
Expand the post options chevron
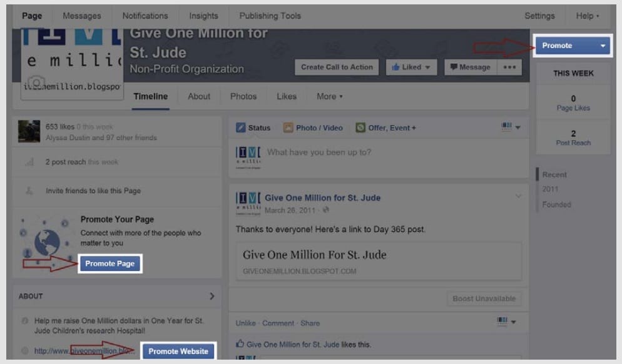[x=518, y=196]
